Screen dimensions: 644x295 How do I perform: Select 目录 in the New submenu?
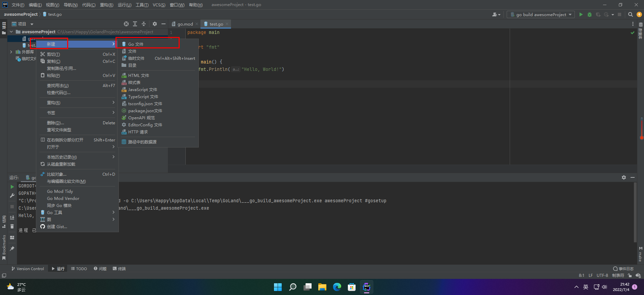[157, 65]
